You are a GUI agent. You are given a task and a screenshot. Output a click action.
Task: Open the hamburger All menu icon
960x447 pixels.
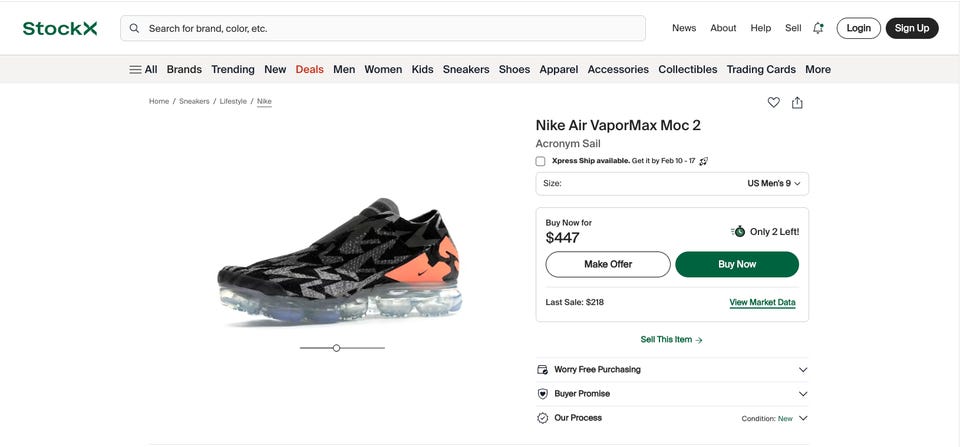(x=135, y=69)
